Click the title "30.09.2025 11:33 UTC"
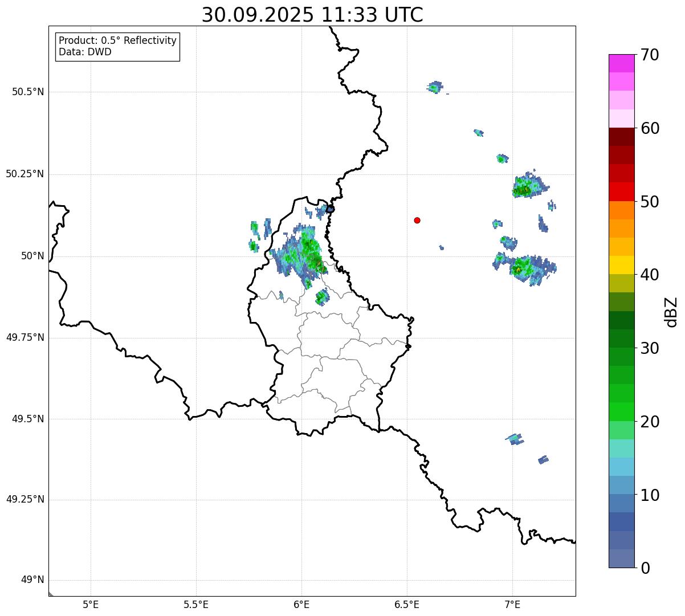The image size is (685, 616). point(312,15)
